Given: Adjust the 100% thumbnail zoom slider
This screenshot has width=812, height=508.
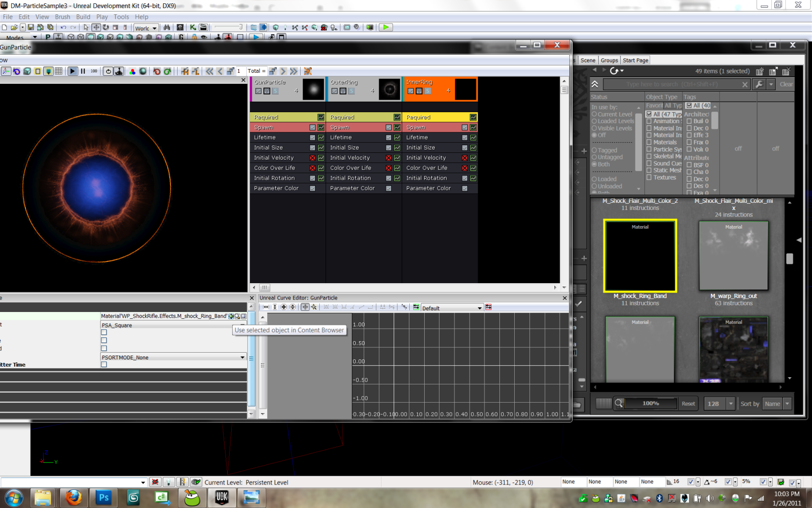Looking at the screenshot, I should pyautogui.click(x=650, y=404).
